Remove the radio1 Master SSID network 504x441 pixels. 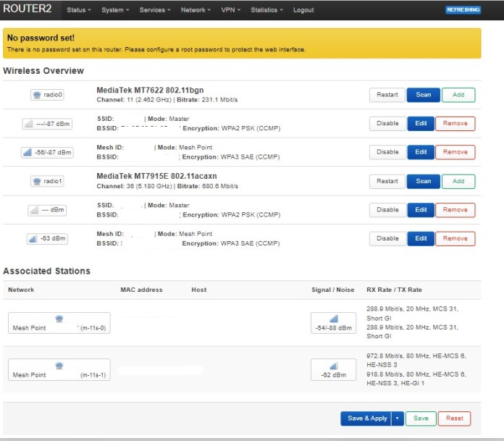pos(455,210)
